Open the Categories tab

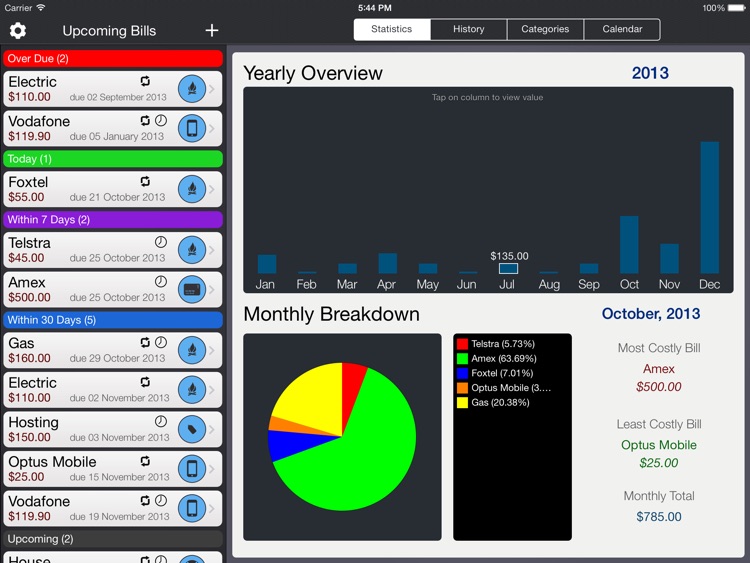(x=545, y=29)
